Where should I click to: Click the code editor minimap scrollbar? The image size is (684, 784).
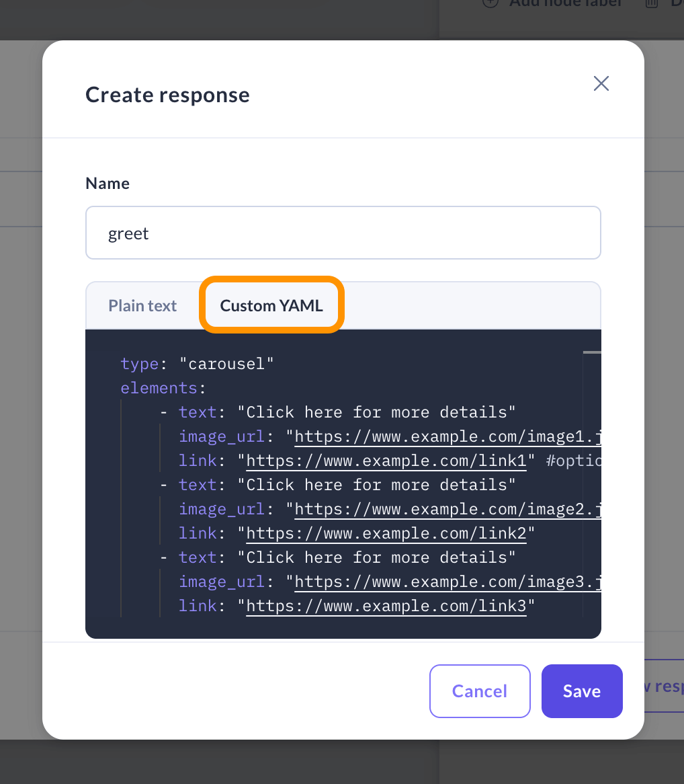click(x=592, y=471)
